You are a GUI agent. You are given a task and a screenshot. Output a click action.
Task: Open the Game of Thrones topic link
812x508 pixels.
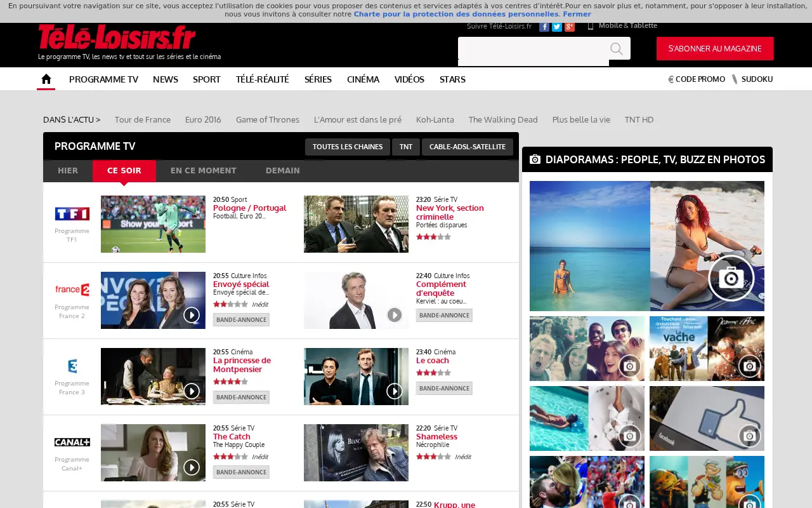click(268, 119)
